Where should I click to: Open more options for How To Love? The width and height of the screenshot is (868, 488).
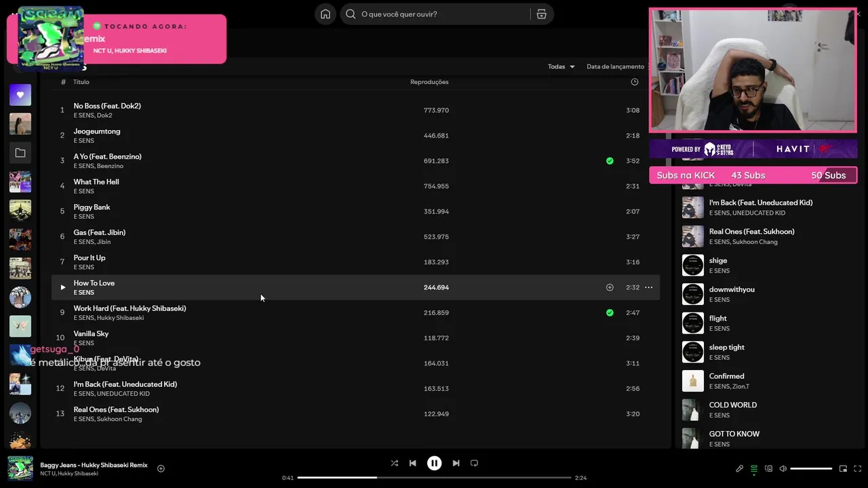tap(648, 287)
